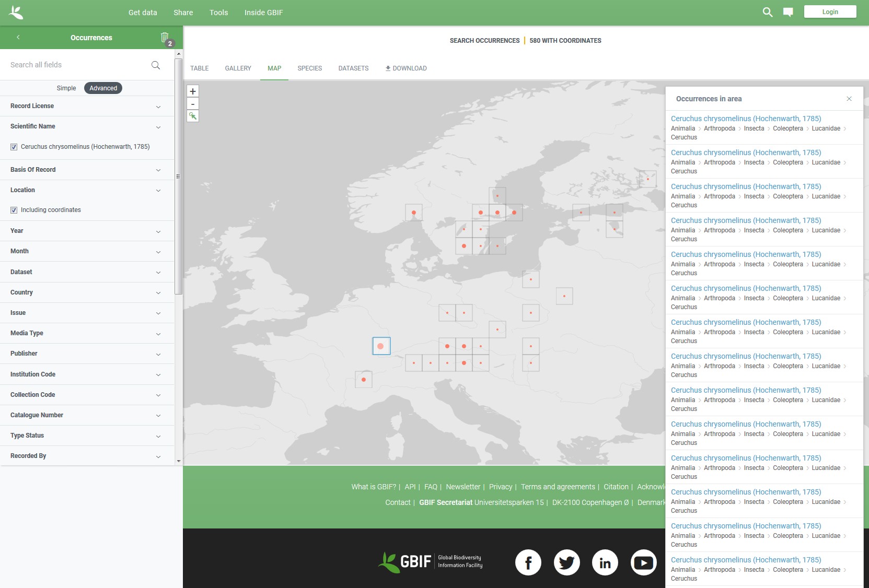Select the MAP tab
869x588 pixels.
click(274, 68)
